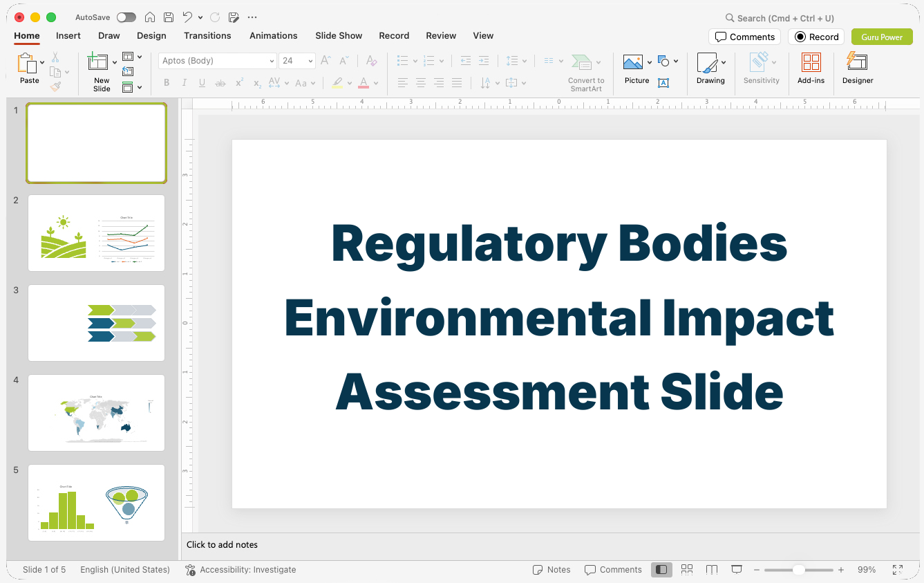The height and width of the screenshot is (583, 924).
Task: Toggle Align Right paragraph alignment
Action: pyautogui.click(x=438, y=83)
